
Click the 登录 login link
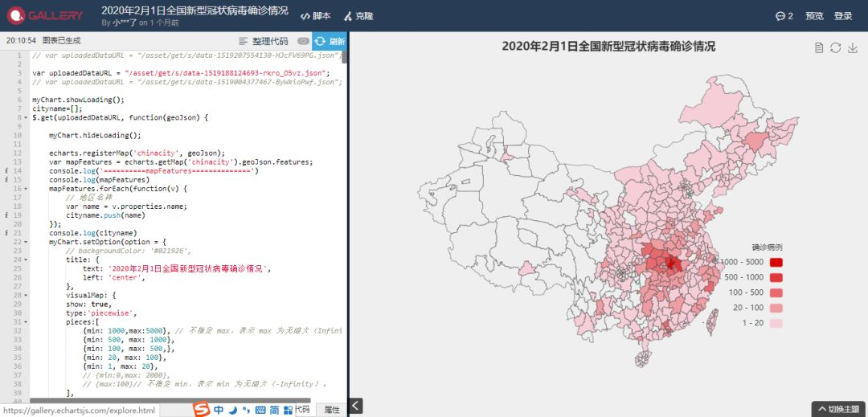(843, 16)
